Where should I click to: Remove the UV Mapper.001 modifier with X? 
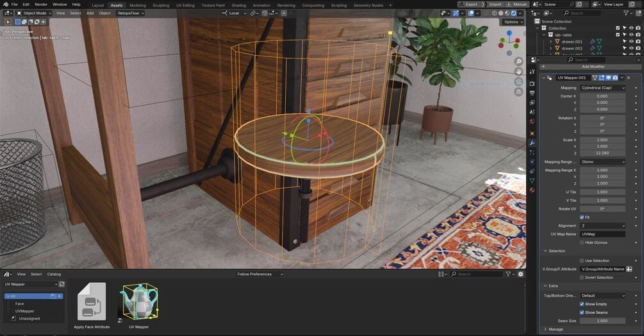click(x=629, y=78)
